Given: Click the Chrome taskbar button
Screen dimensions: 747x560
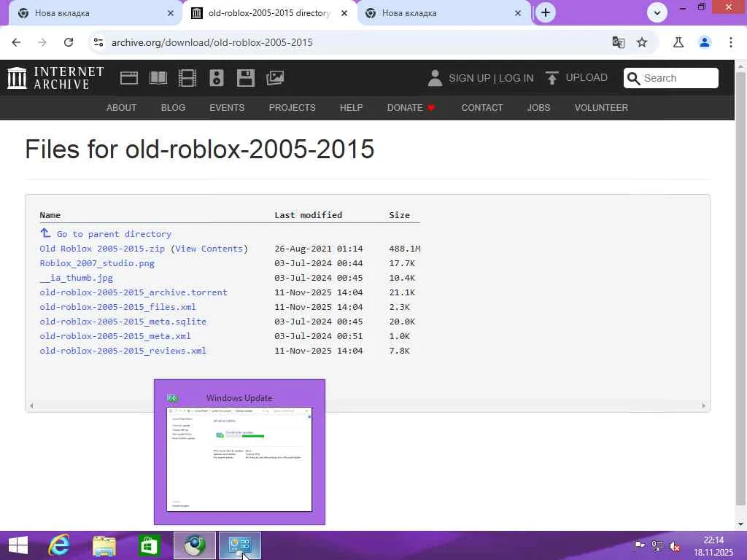Looking at the screenshot, I should click(x=194, y=545).
